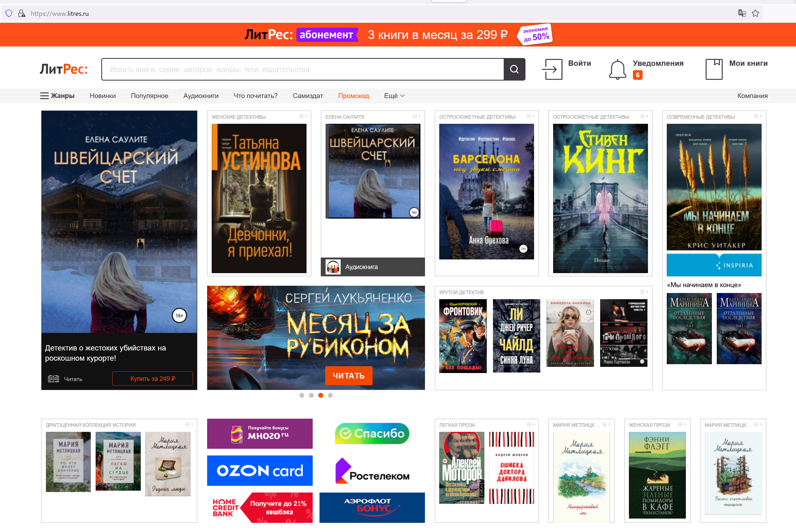Click the login arrow icon
Viewport: 796px width, 532px height.
(x=551, y=69)
